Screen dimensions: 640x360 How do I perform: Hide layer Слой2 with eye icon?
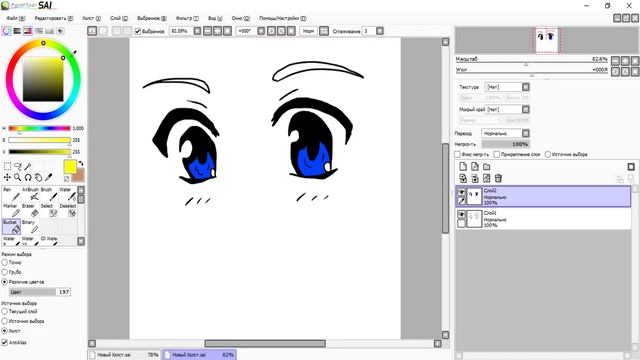461,192
